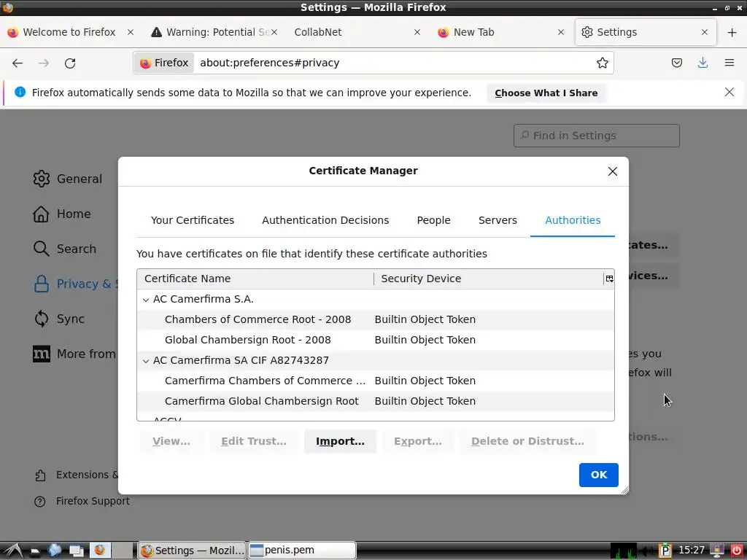
Task: Switch to Authentication Decisions tab
Action: pos(325,220)
